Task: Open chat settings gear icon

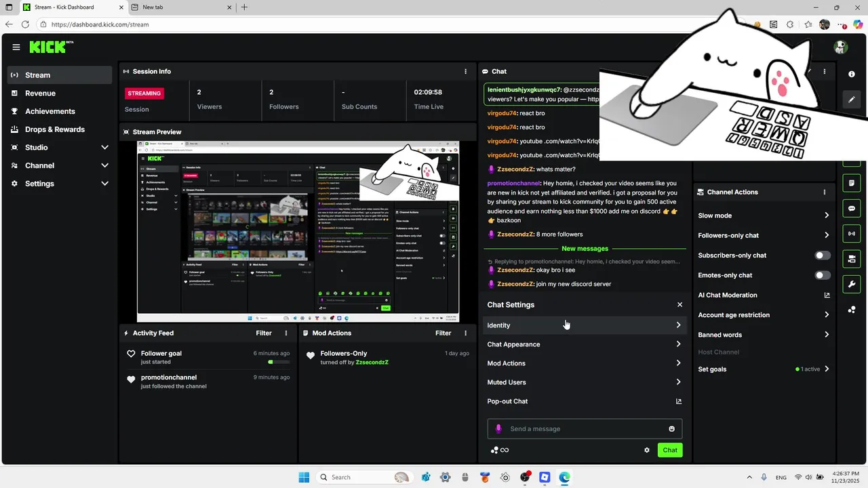Action: (647, 450)
